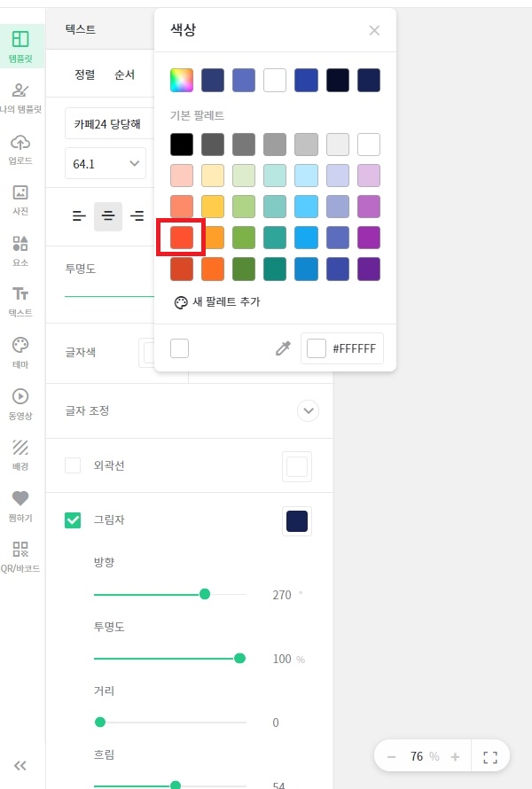The image size is (532, 789).
Task: Open the 테마 palette panel
Action: [20, 353]
